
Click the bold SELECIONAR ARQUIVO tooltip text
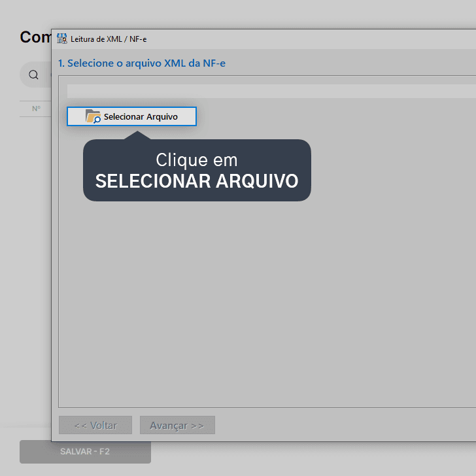coord(197,181)
